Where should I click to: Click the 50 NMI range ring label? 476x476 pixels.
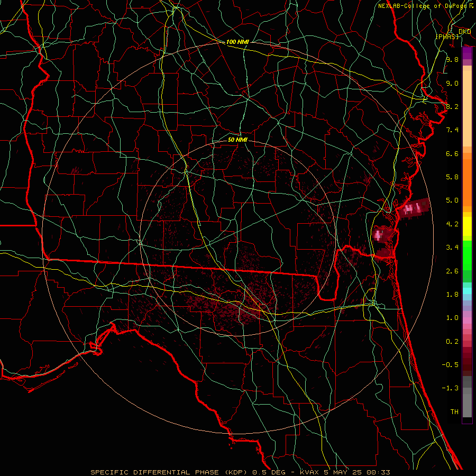click(237, 140)
